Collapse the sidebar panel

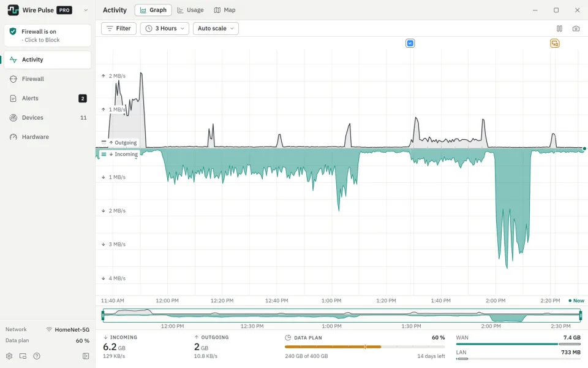coord(86,356)
